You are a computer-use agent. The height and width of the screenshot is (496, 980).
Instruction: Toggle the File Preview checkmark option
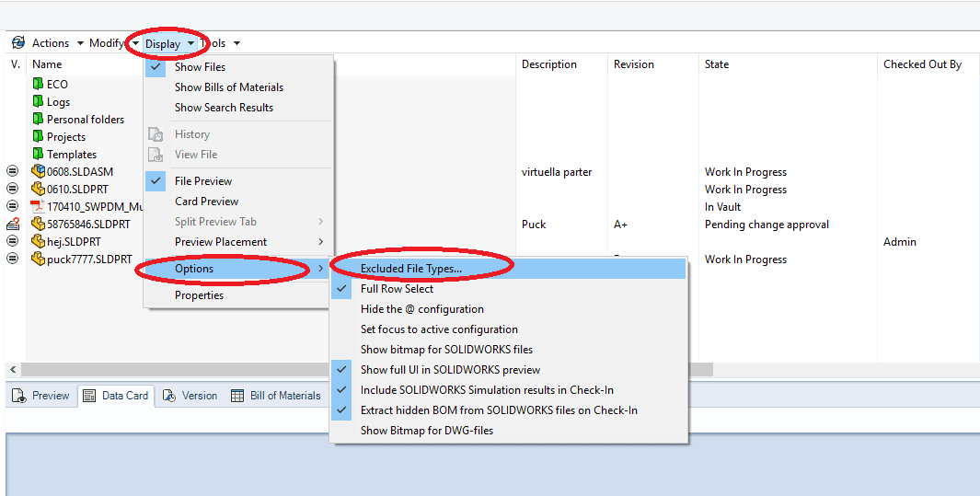(203, 181)
